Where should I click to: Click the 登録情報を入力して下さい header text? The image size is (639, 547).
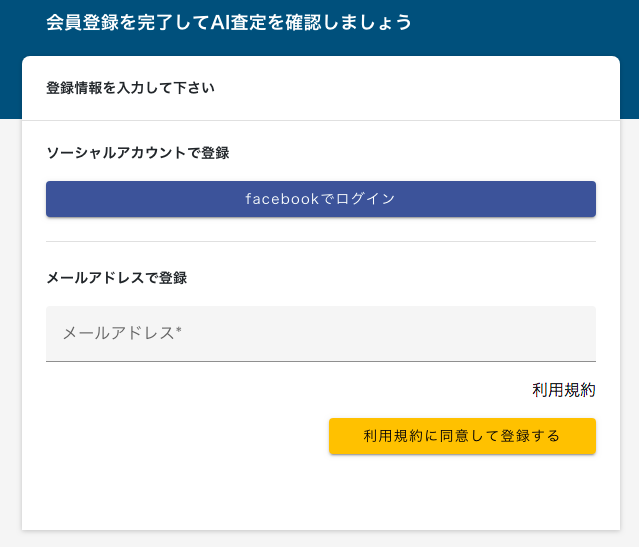130,88
